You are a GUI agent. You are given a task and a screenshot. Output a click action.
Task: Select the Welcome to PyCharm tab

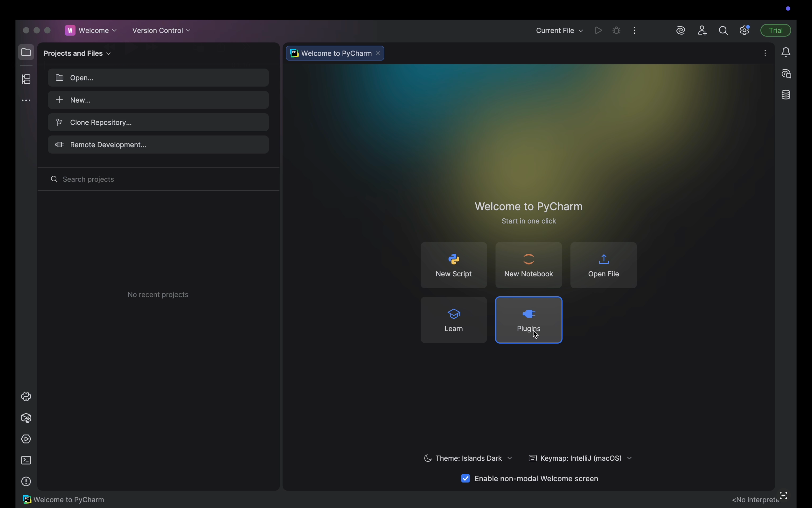(336, 53)
